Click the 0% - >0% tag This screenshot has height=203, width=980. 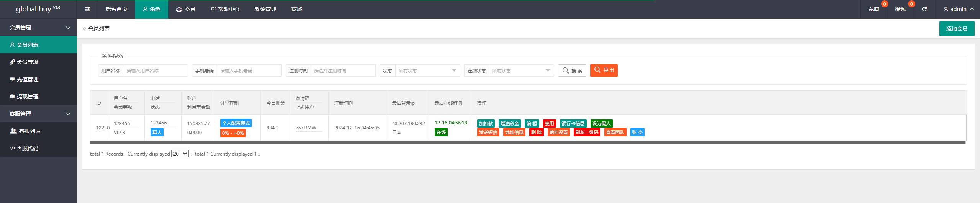[x=233, y=133]
